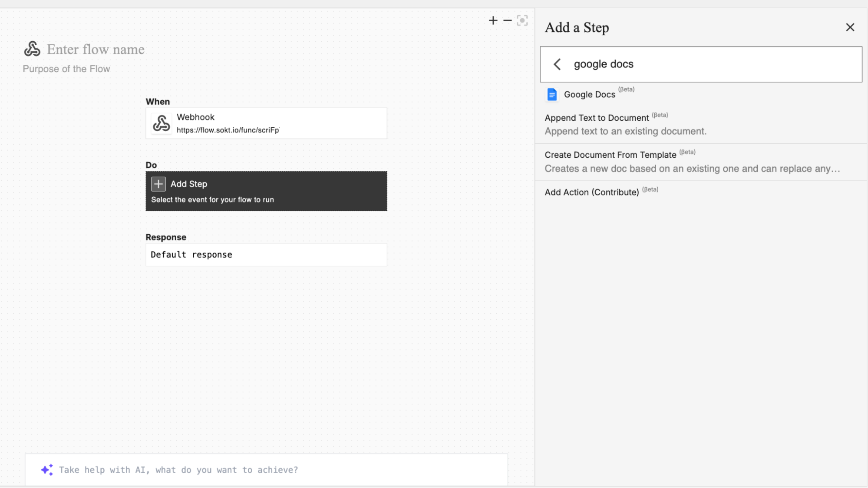The width and height of the screenshot is (868, 488).
Task: Click the fit-to-screen canvas icon
Action: 522,20
